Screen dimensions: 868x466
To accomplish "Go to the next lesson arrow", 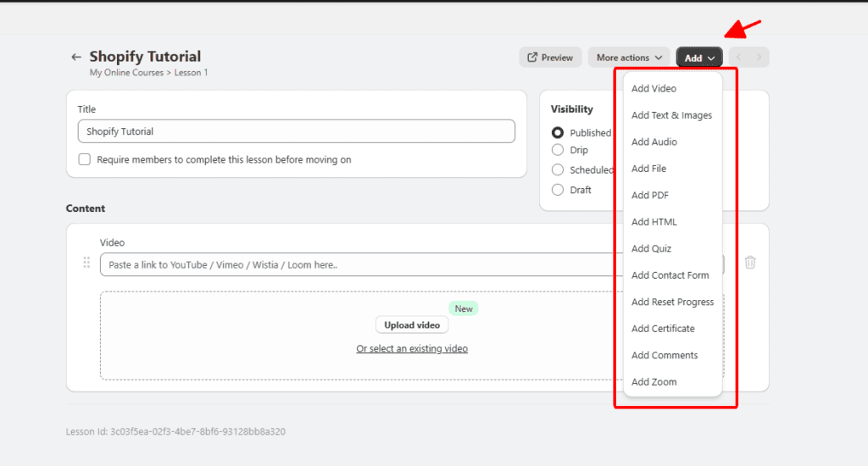I will click(759, 58).
